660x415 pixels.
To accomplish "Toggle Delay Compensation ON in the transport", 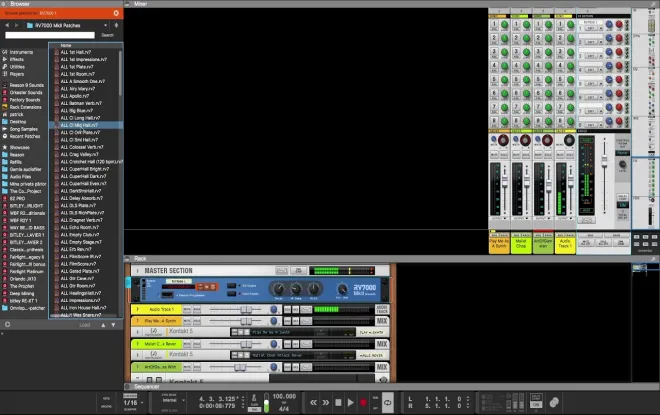I will coord(536,404).
